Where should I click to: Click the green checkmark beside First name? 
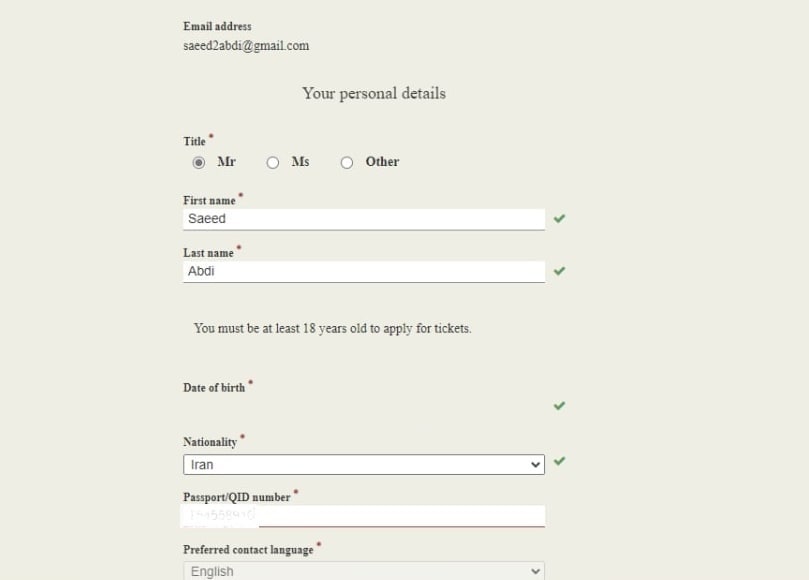coord(559,218)
